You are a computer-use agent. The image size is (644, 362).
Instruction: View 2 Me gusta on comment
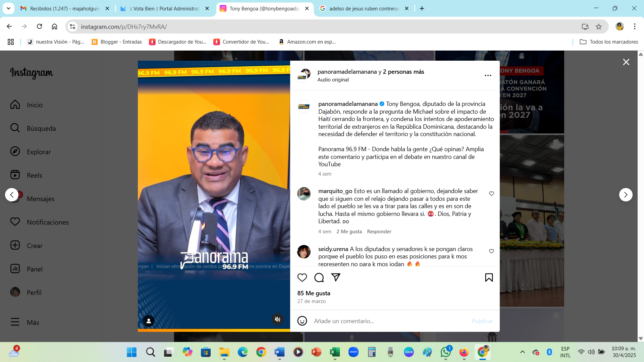pyautogui.click(x=349, y=232)
